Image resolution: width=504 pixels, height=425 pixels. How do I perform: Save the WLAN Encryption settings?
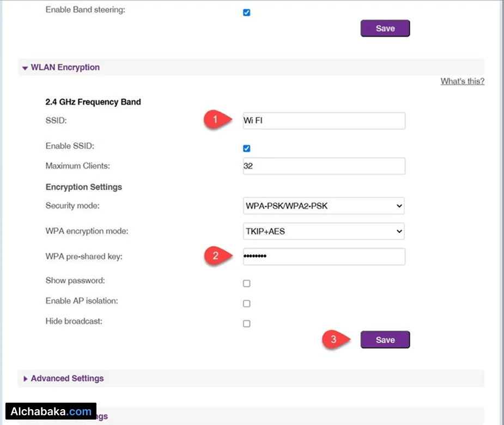tap(385, 339)
